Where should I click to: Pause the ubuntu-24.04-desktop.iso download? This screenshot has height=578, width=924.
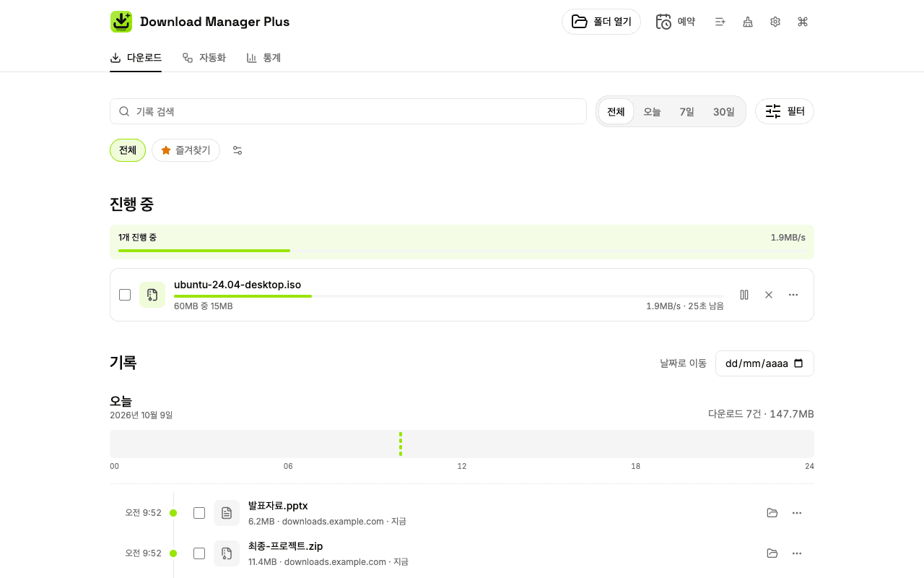tap(744, 295)
